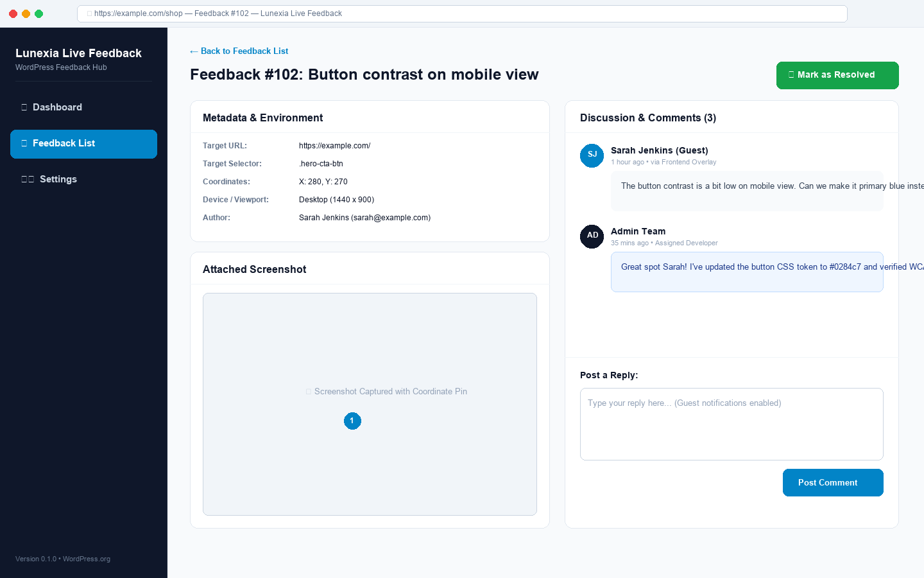
Task: Click Admin Team AD avatar
Action: [x=592, y=236]
